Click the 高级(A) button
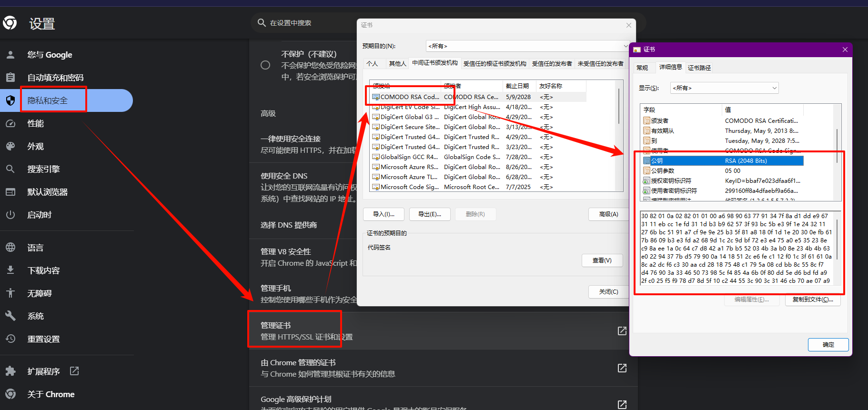 click(x=608, y=214)
